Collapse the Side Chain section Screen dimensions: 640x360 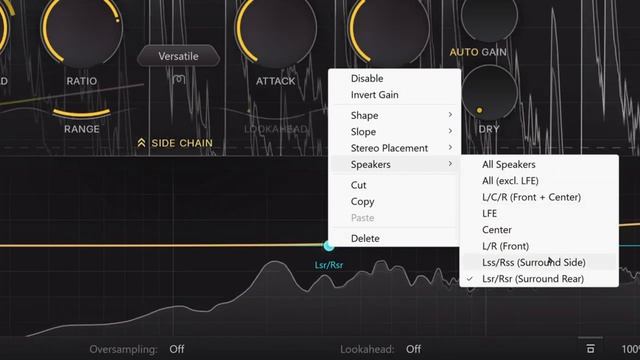pos(176,143)
